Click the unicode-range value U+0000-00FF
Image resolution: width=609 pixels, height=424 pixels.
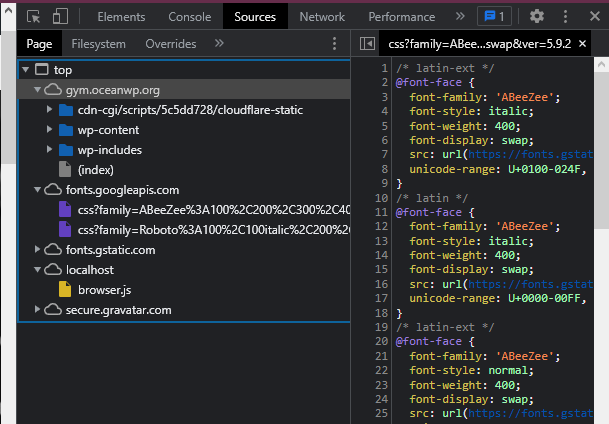[544, 298]
